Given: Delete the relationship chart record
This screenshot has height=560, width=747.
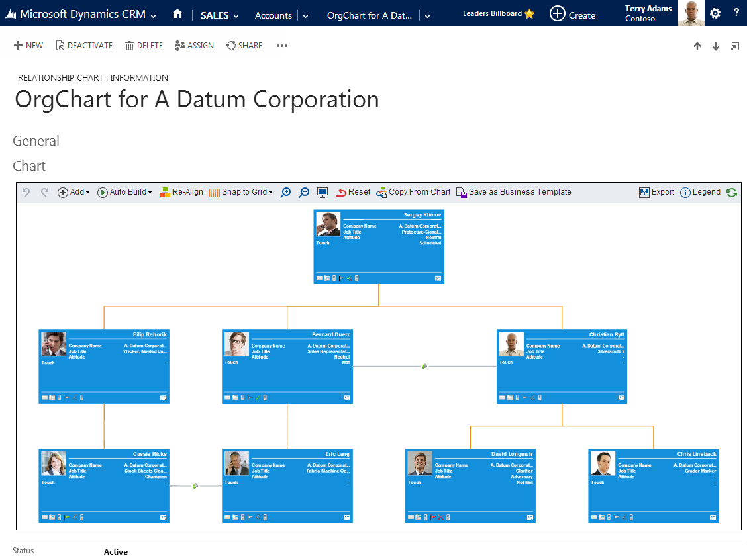Looking at the screenshot, I should [x=144, y=45].
